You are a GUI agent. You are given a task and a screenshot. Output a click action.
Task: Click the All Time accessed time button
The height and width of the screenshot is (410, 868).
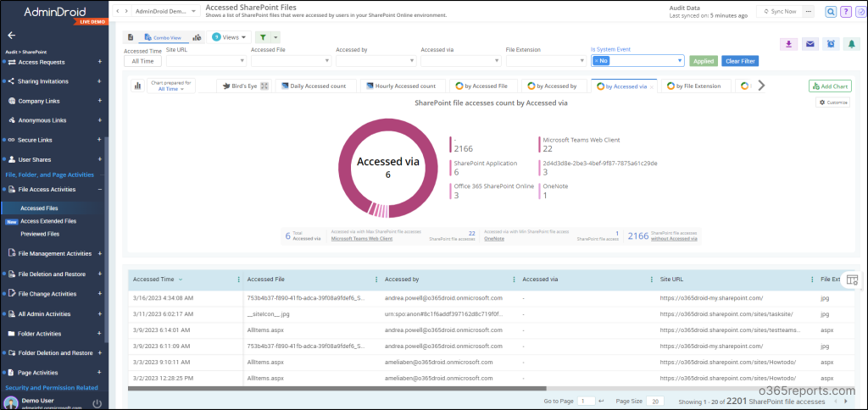pos(142,61)
